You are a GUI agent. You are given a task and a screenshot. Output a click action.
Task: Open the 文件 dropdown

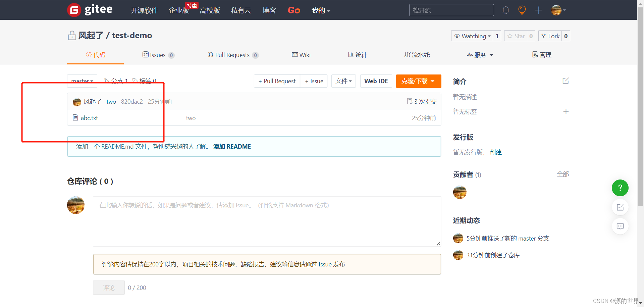pos(343,81)
